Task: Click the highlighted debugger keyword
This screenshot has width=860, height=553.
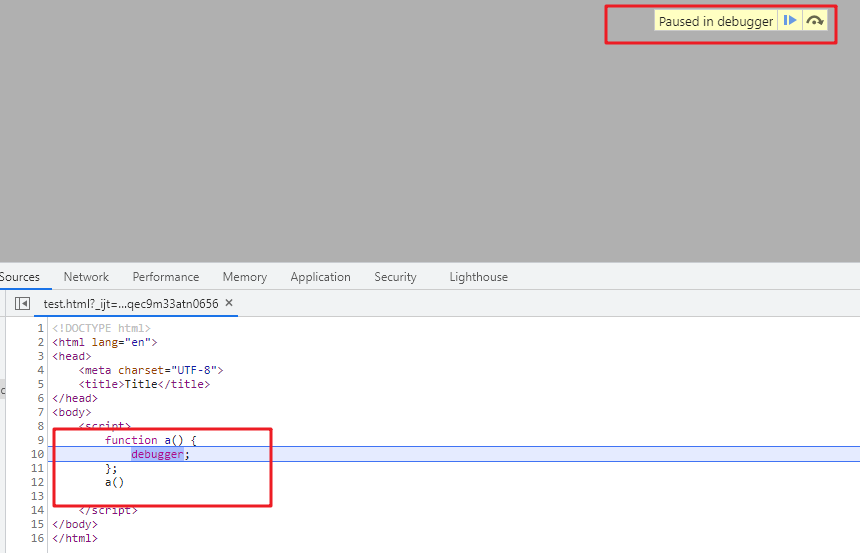Action: (157, 454)
